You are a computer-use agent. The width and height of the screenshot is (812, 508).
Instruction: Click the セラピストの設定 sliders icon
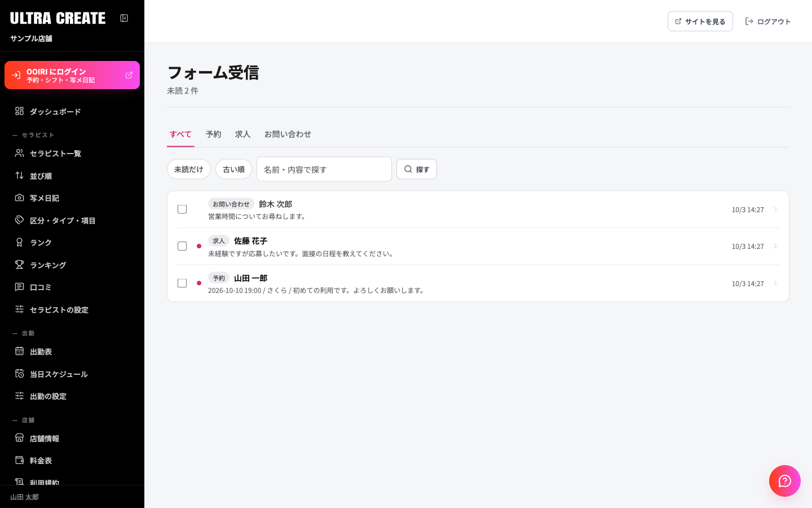[x=19, y=309]
